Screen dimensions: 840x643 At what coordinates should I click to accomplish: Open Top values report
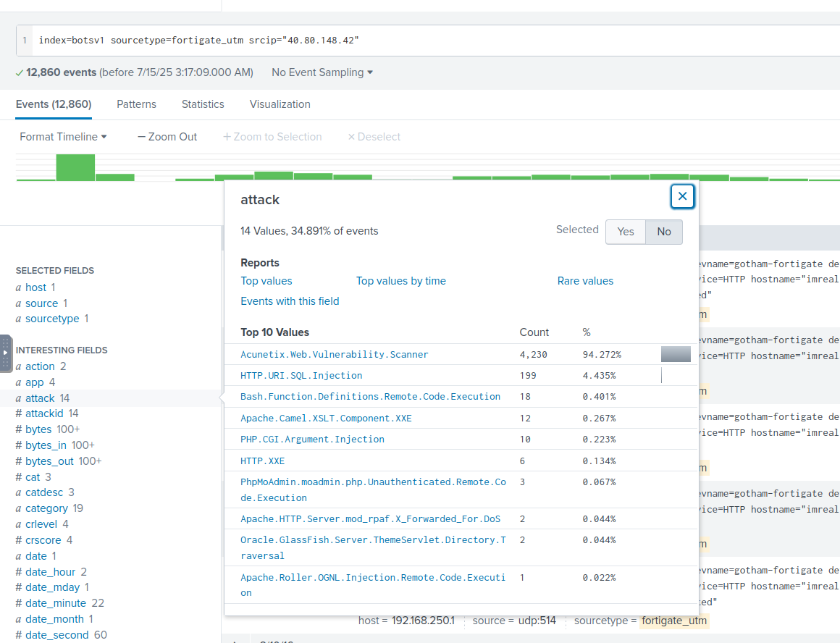click(266, 281)
